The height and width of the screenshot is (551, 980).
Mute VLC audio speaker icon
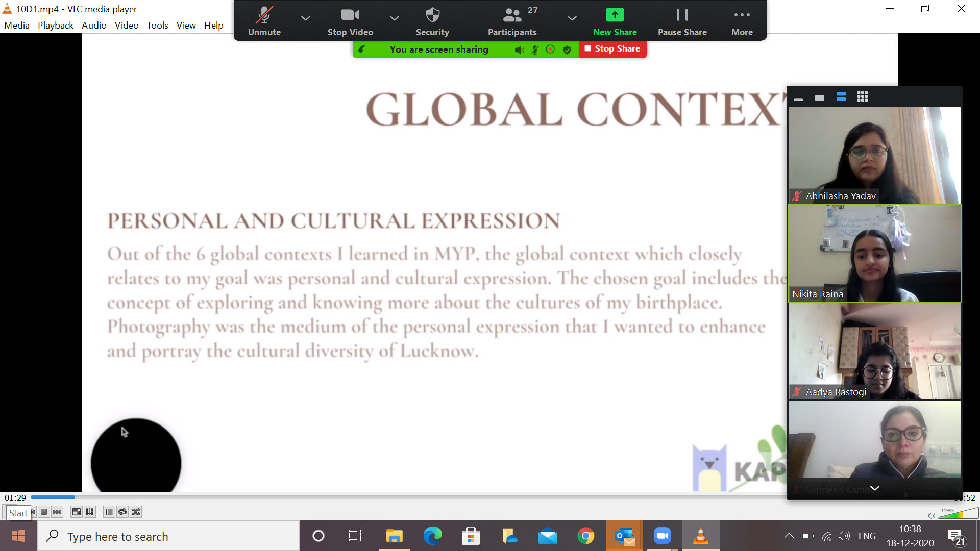pos(932,515)
